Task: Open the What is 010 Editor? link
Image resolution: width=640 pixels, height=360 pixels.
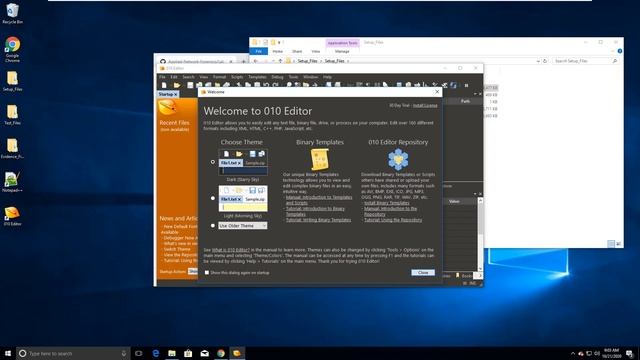Action: coord(231,250)
